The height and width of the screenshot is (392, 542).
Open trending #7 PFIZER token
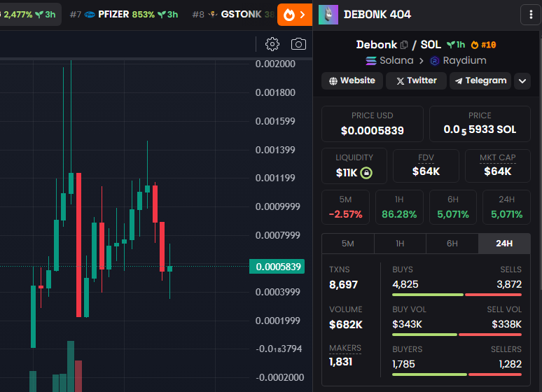pos(124,15)
